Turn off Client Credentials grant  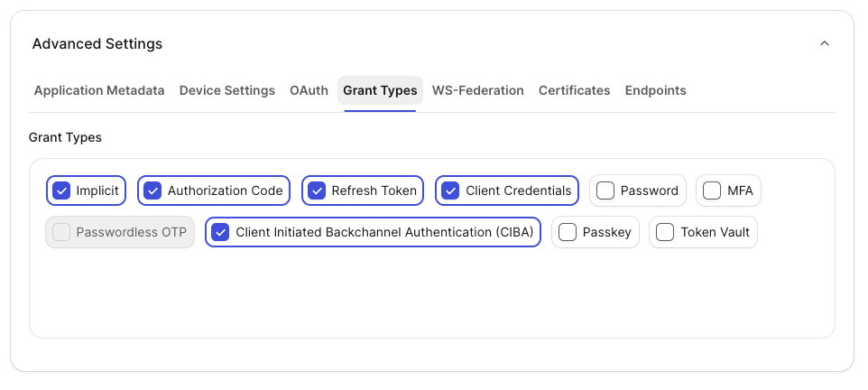coord(450,190)
